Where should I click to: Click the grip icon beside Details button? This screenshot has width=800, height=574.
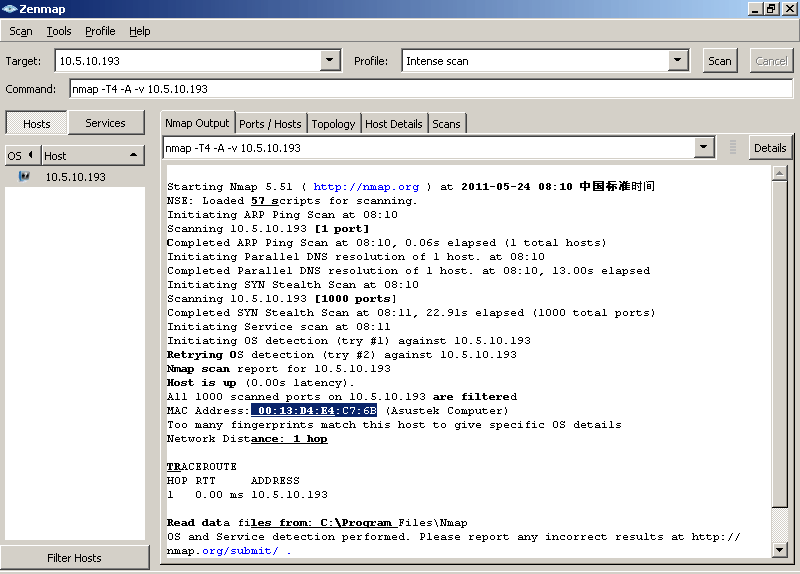pos(733,148)
